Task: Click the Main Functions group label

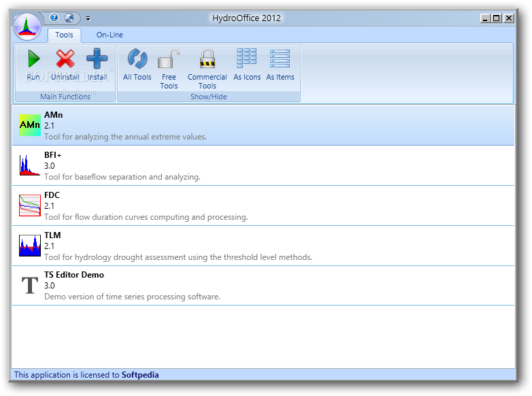Action: click(x=65, y=97)
